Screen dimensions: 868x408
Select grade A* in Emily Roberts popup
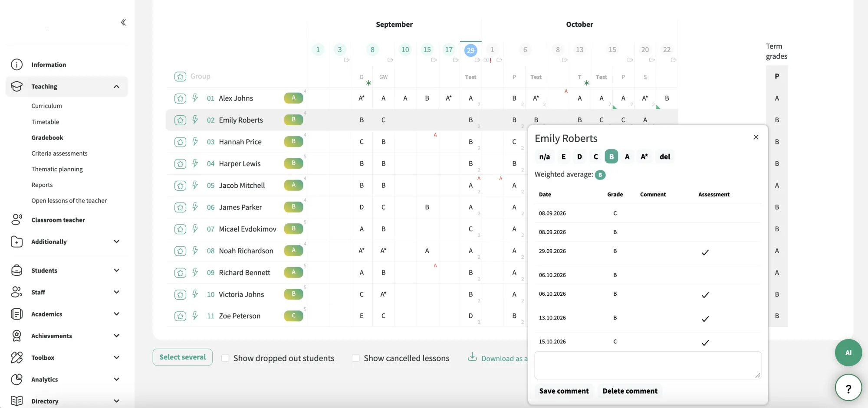tap(644, 157)
